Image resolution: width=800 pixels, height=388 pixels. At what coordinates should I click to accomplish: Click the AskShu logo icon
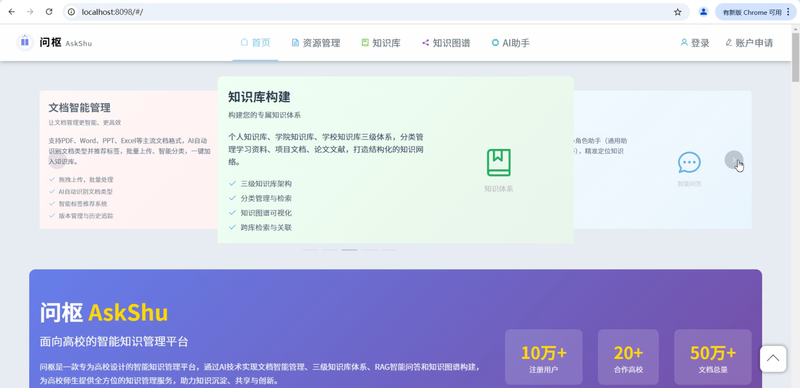24,42
